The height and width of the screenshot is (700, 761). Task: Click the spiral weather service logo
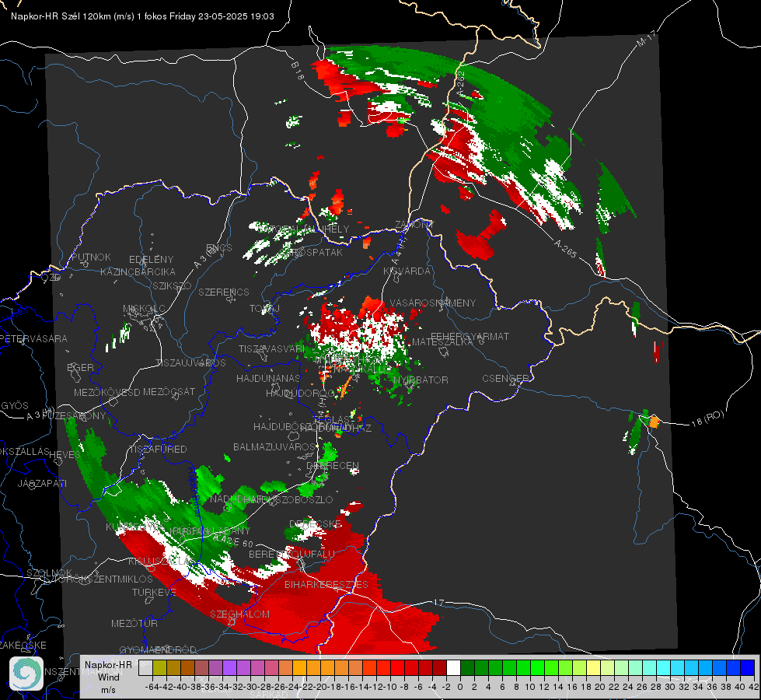point(26,674)
